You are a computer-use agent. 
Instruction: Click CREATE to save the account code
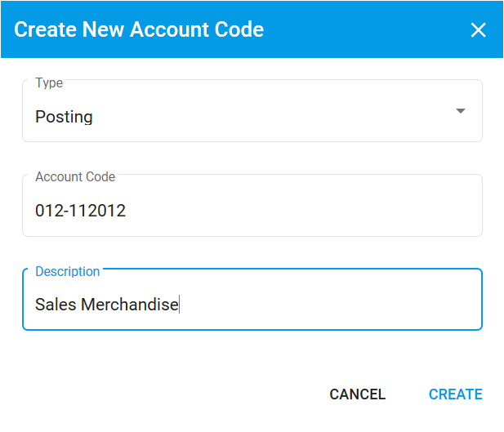click(x=456, y=394)
